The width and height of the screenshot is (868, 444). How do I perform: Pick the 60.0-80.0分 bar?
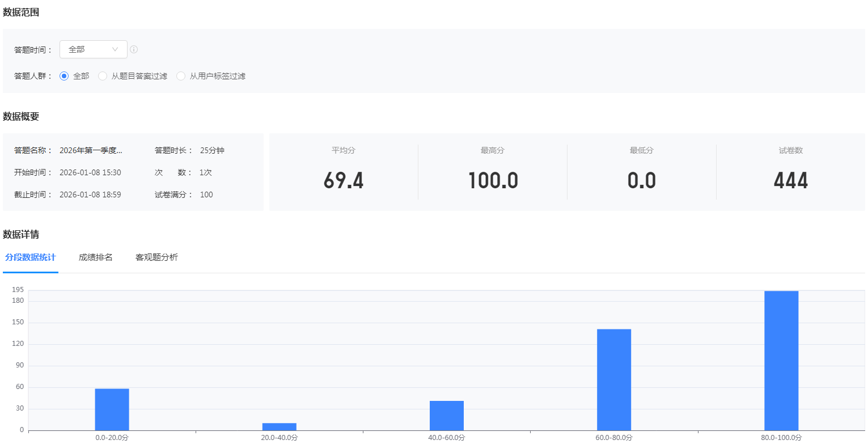click(614, 380)
